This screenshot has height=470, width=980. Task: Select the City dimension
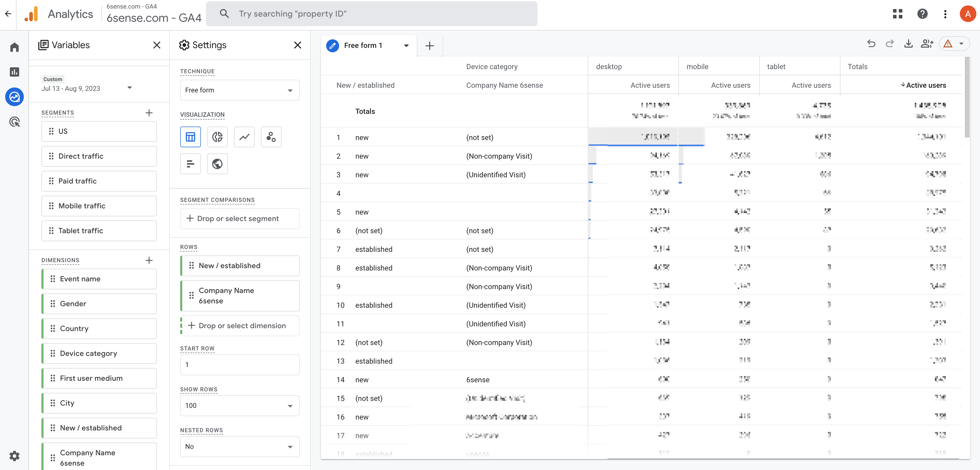pos(99,403)
